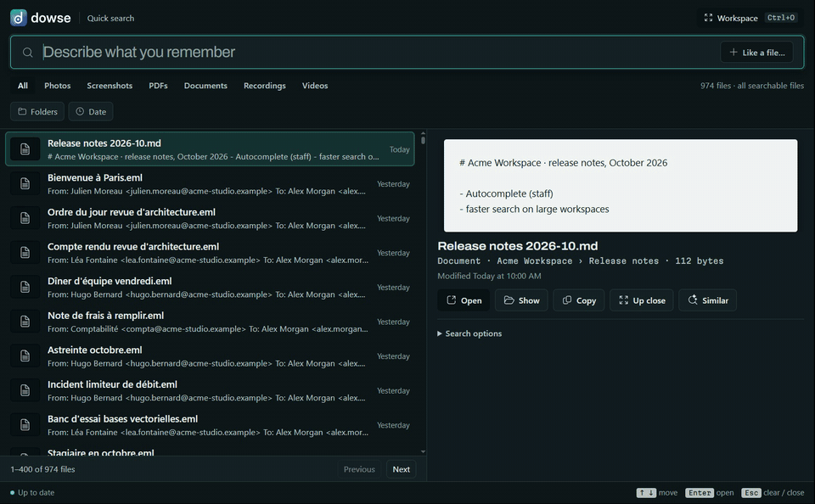Click the Copy button

point(578,300)
